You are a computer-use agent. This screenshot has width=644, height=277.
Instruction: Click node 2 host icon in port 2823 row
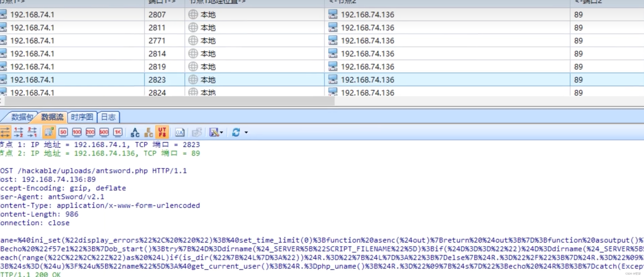click(x=333, y=79)
